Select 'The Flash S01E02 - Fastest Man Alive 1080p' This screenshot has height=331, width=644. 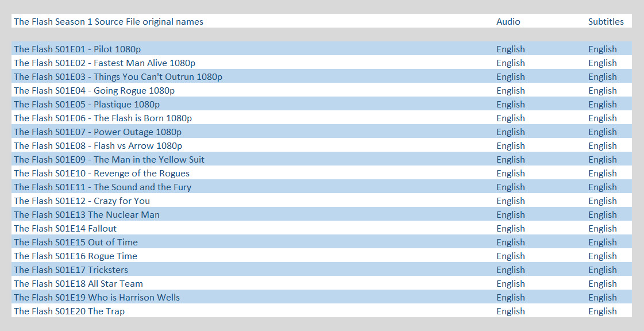pyautogui.click(x=105, y=63)
